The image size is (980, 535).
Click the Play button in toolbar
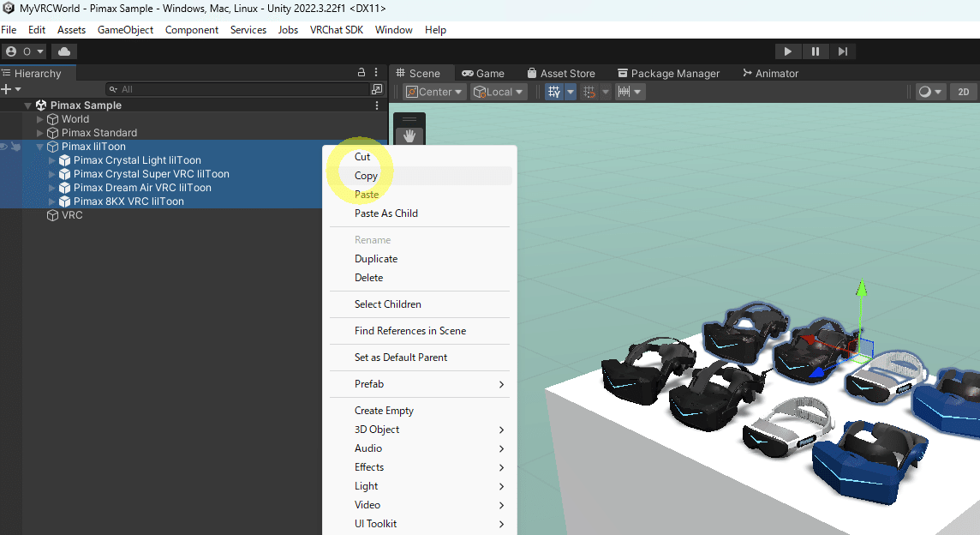787,51
